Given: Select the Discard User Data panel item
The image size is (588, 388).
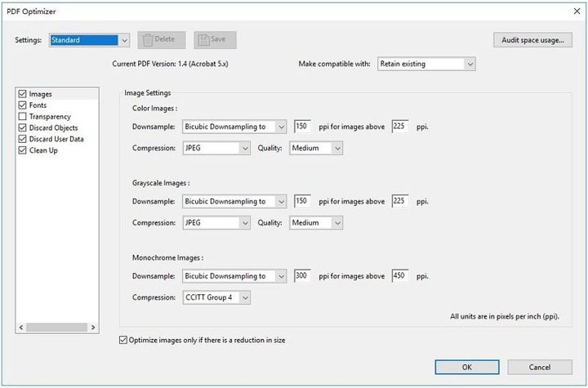Looking at the screenshot, I should [x=56, y=139].
